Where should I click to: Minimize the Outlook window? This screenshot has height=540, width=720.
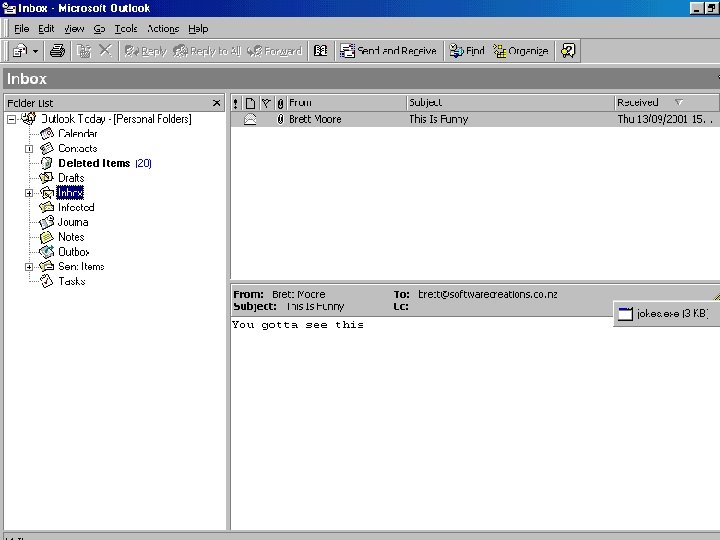point(697,8)
